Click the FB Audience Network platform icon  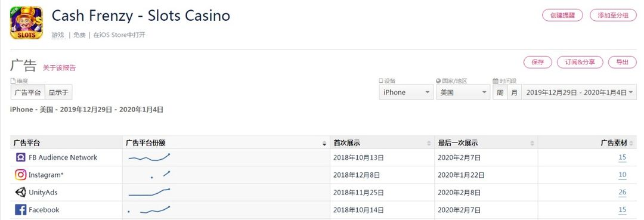pyautogui.click(x=20, y=157)
